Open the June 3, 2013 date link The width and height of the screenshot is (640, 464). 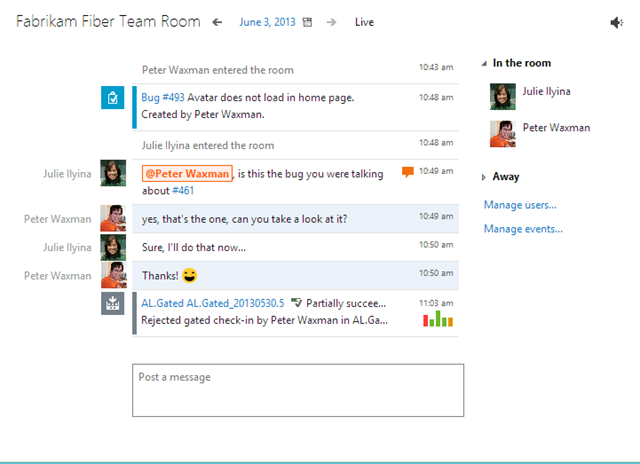point(267,22)
